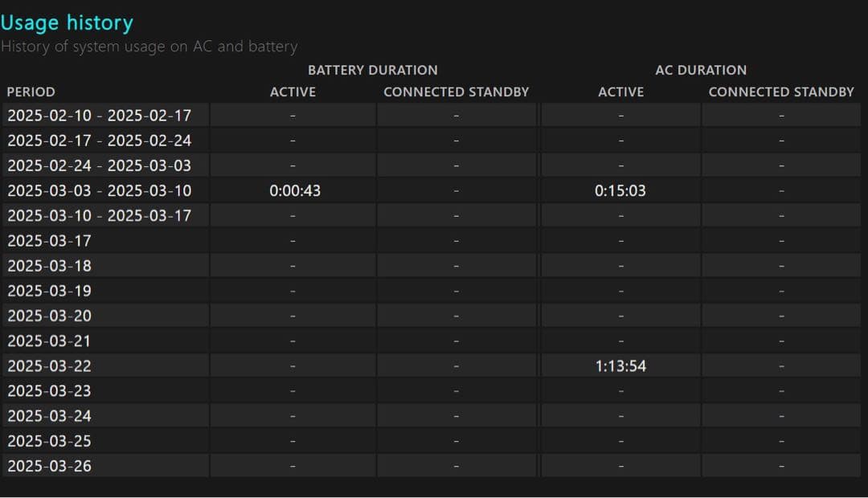Click the AC DURATION group header
868x498 pixels.
pyautogui.click(x=701, y=70)
